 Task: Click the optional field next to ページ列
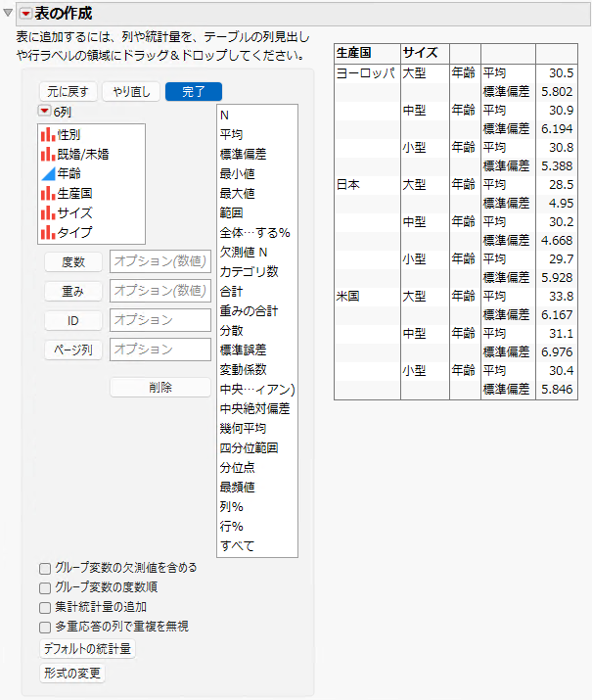160,350
